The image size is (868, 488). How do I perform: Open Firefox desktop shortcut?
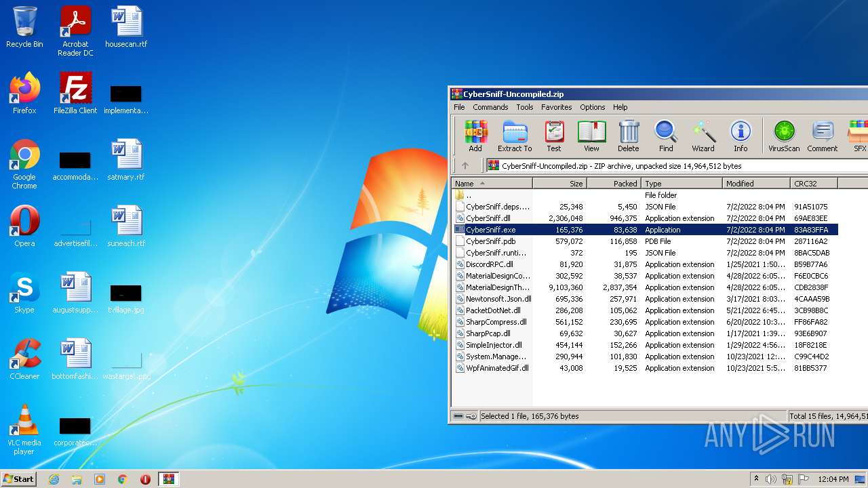[x=24, y=94]
